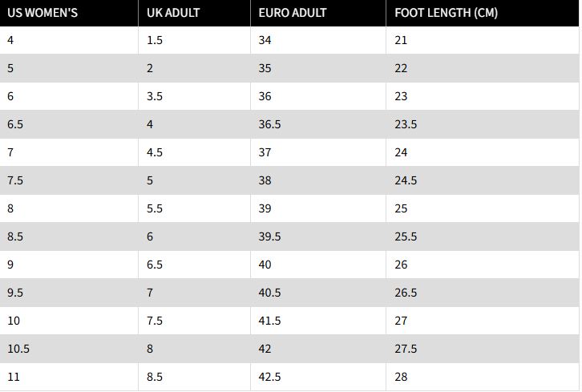Select UK adult size 1.5 cell
This screenshot has height=392, width=582.
point(155,40)
